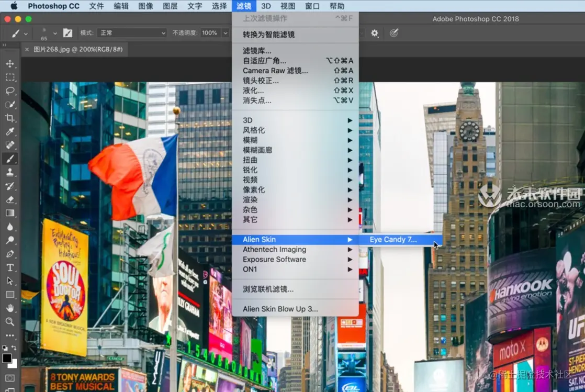Choose 镜头校正 menu item
585x392 pixels.
coord(295,80)
